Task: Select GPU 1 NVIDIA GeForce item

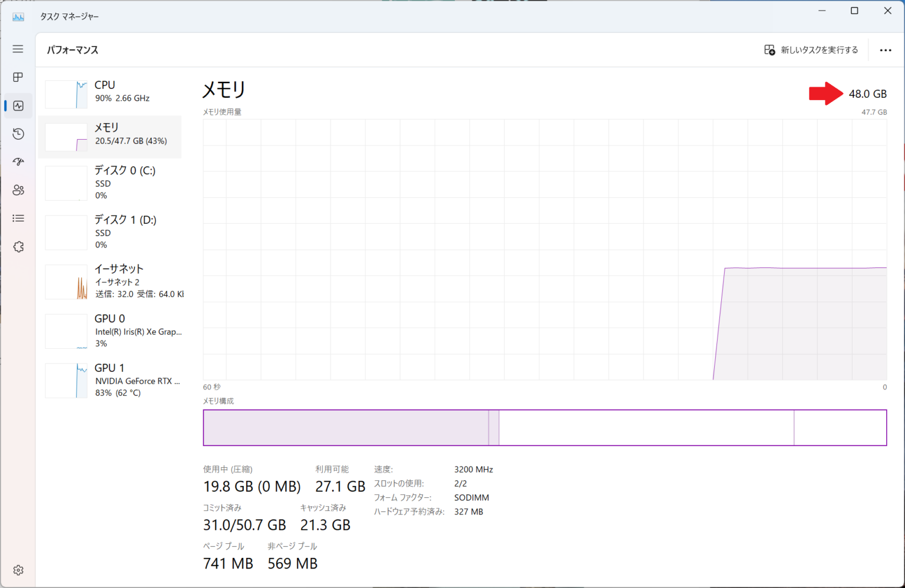Action: pyautogui.click(x=112, y=380)
